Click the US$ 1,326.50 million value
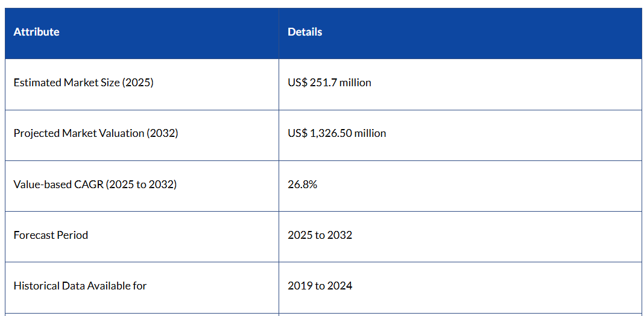This screenshot has height=316, width=644. pyautogui.click(x=336, y=133)
